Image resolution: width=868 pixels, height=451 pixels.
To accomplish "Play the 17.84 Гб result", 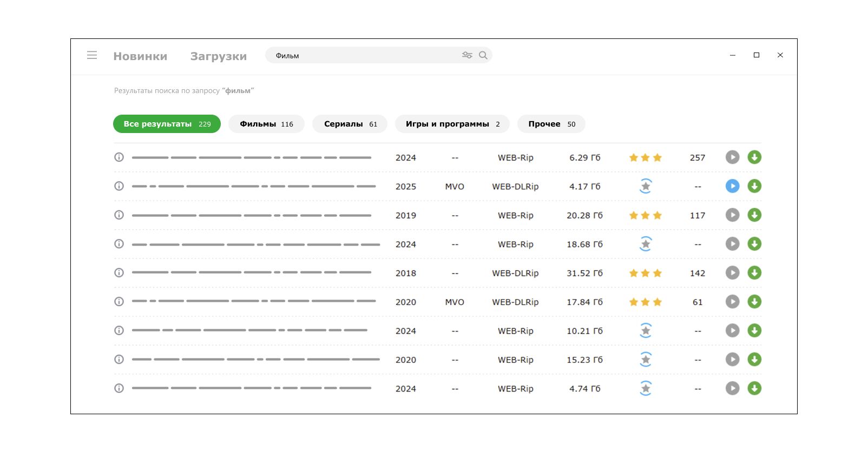I will pyautogui.click(x=732, y=302).
